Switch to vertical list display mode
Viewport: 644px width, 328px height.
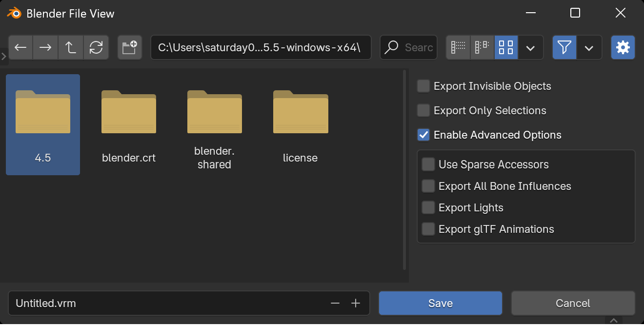coord(458,47)
